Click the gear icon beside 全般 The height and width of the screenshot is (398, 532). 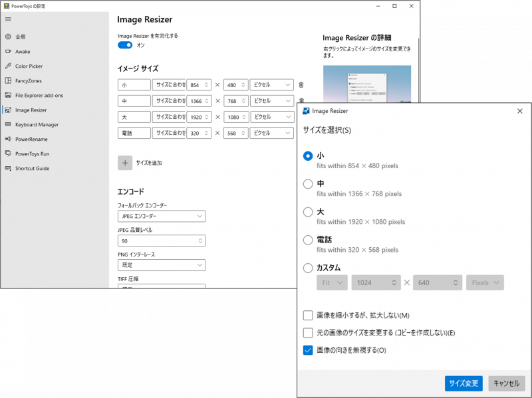tap(8, 37)
